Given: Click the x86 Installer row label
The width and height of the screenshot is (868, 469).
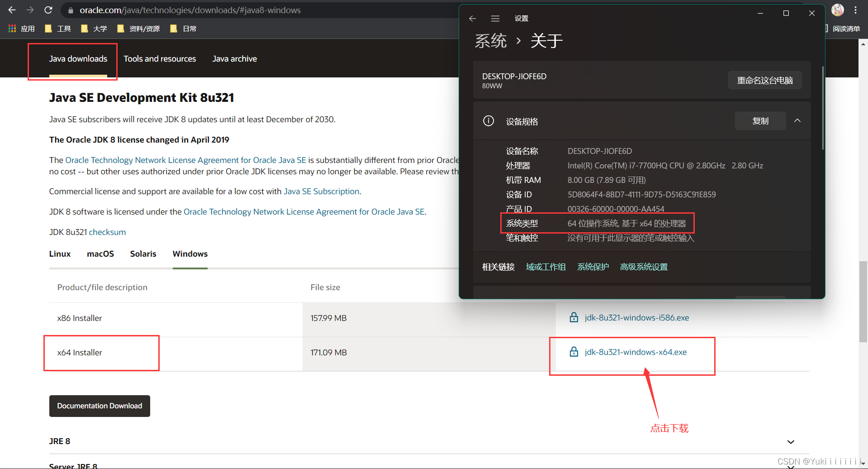Looking at the screenshot, I should [80, 318].
